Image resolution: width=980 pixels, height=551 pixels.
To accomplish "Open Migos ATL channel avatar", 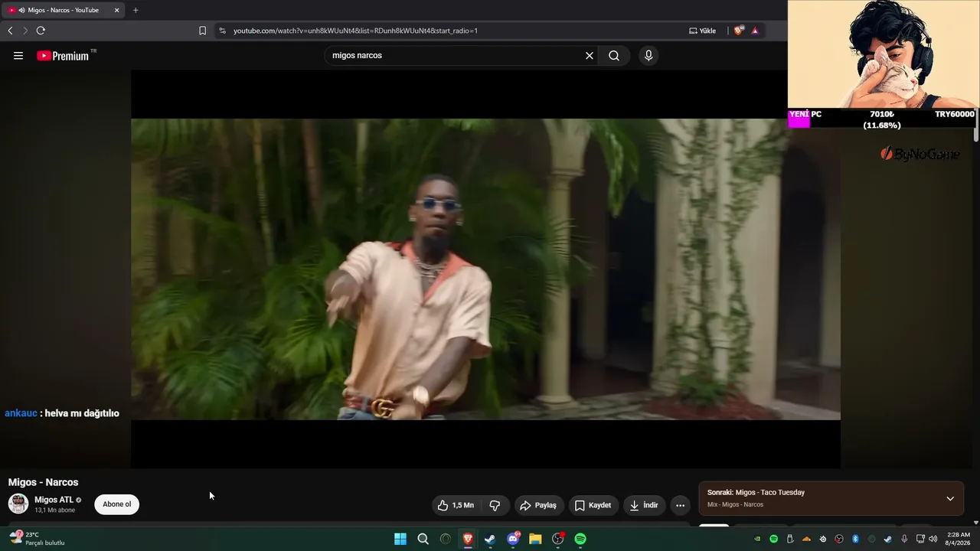I will (x=18, y=504).
